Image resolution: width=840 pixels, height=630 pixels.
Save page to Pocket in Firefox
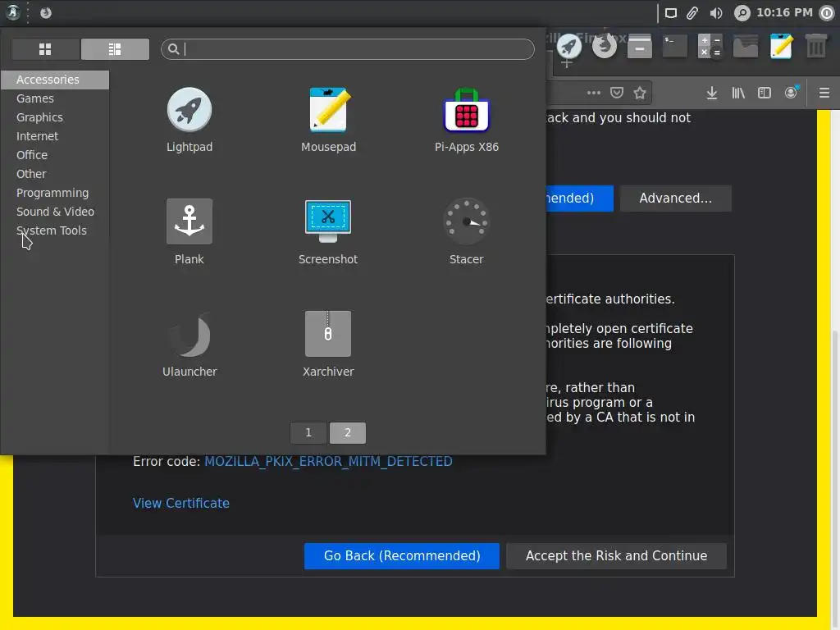(617, 94)
